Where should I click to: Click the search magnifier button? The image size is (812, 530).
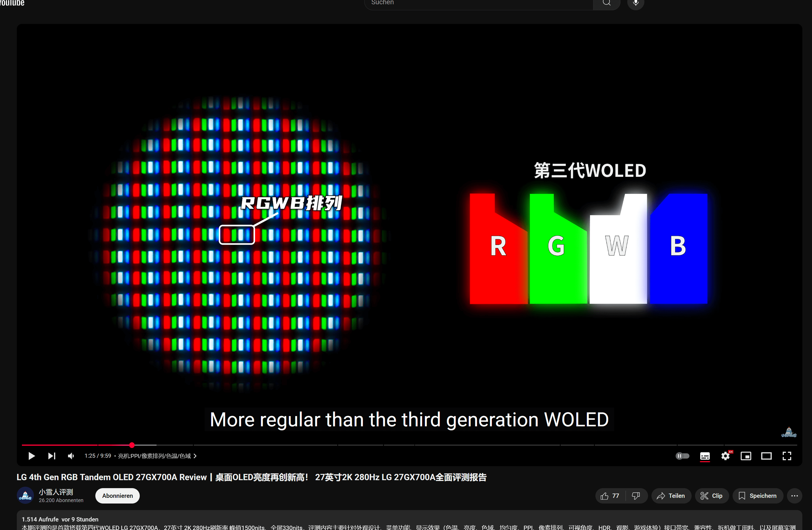tap(607, 3)
